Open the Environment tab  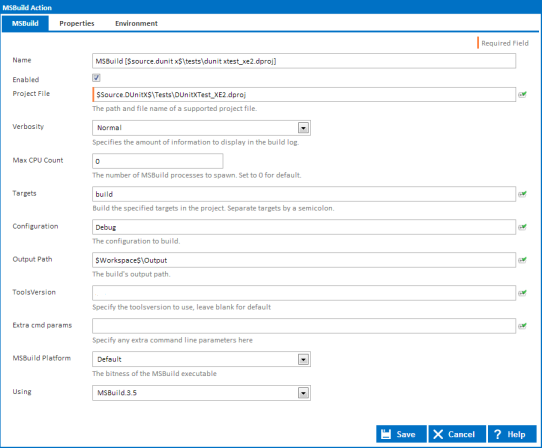click(x=136, y=24)
